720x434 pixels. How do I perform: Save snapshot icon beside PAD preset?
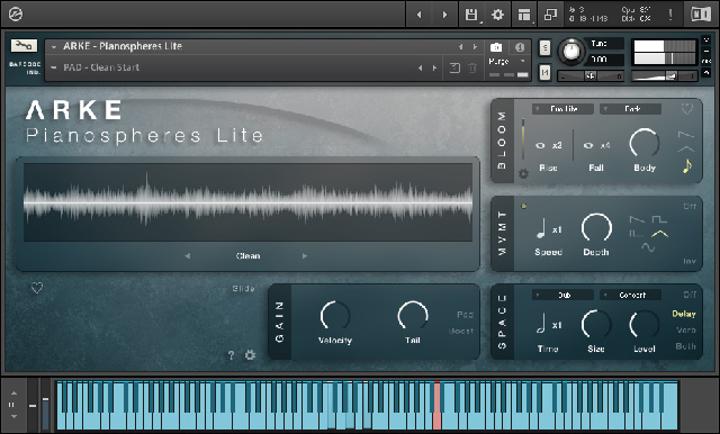click(x=455, y=68)
